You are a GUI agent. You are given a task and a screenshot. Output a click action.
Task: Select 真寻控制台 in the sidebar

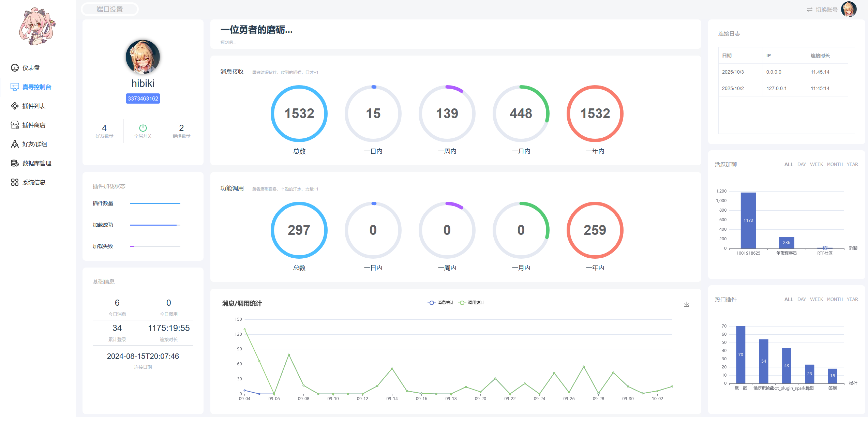coord(36,87)
